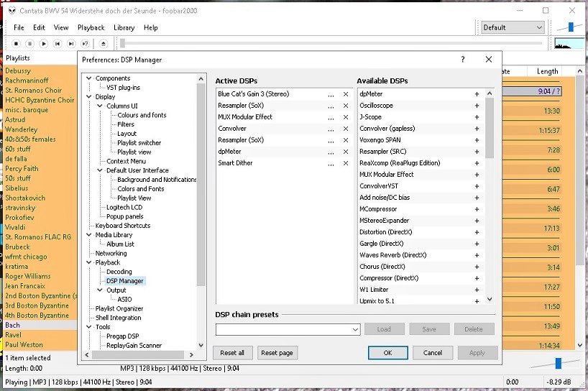
Task: Open the View menu
Action: click(x=61, y=28)
